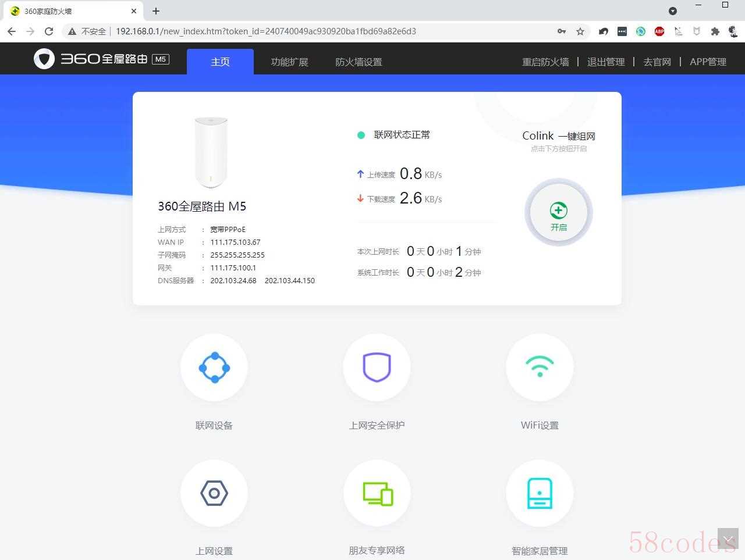Click the 宽带PPPoE connection type text

coord(228,229)
